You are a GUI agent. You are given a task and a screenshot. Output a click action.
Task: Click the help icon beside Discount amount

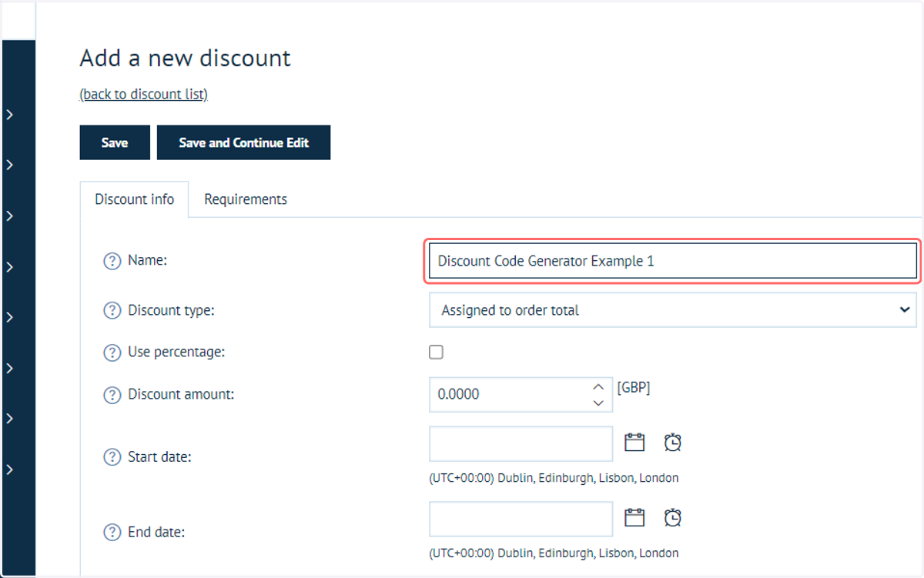pos(112,395)
